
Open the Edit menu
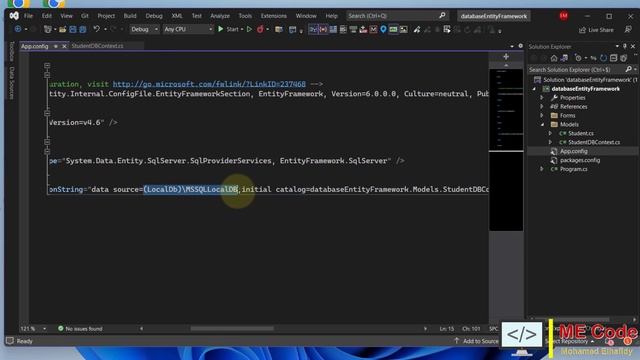click(47, 16)
